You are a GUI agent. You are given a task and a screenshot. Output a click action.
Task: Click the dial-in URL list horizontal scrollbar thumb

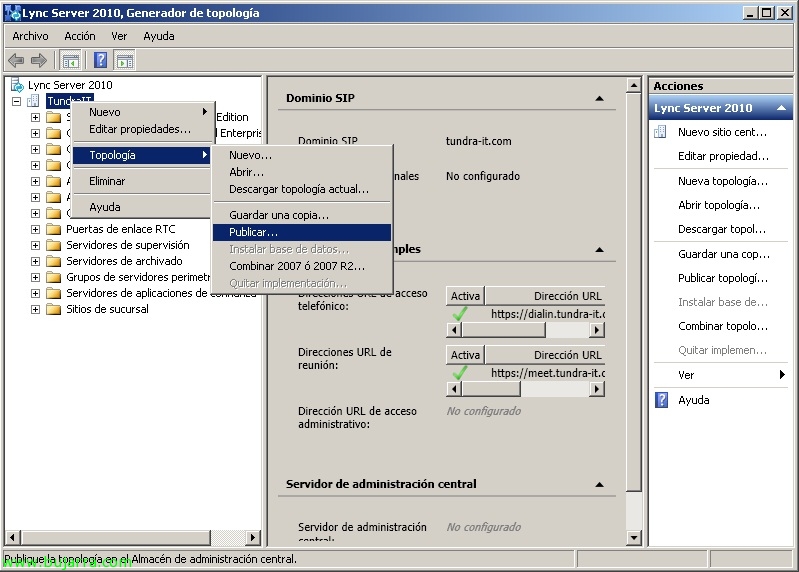click(503, 330)
